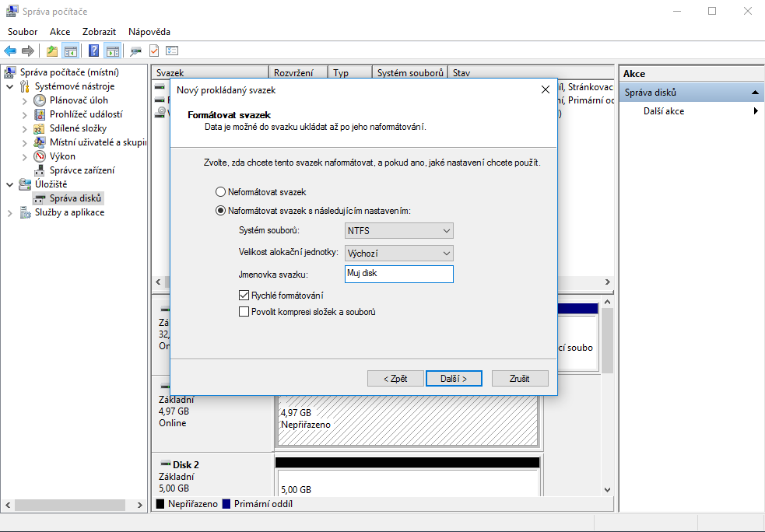Click the < Zpět button
The image size is (765, 532).
(395, 379)
